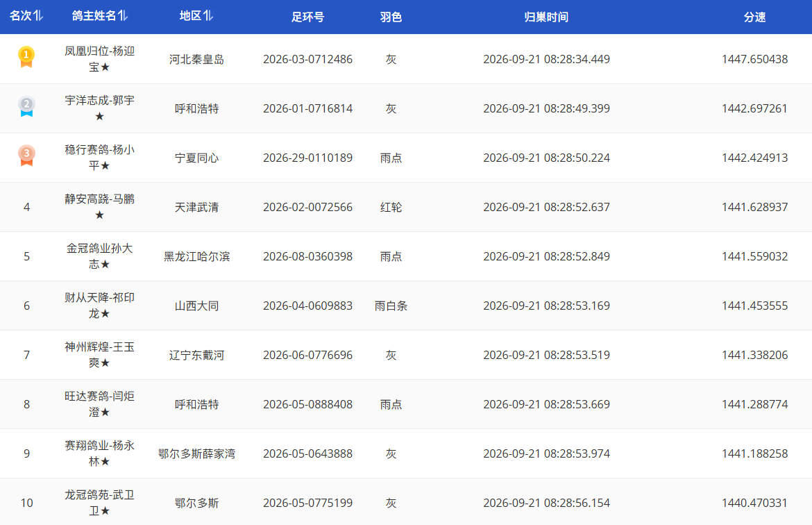Click the bronze third-place medal icon
This screenshot has height=525, width=812.
26,156
